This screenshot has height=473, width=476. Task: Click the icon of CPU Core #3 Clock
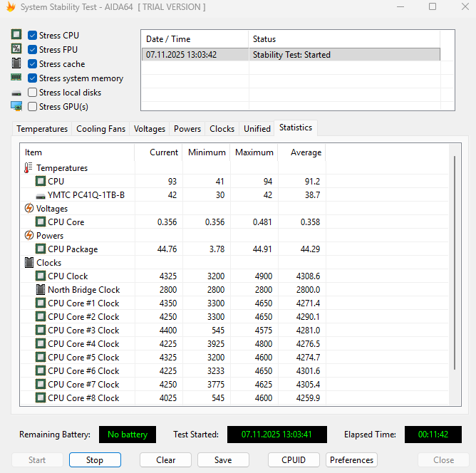point(41,330)
